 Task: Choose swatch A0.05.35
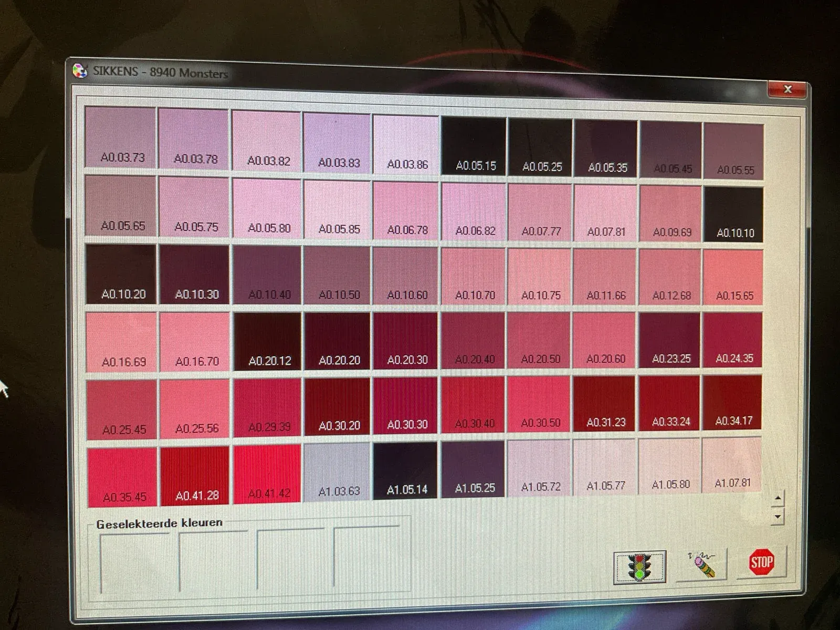point(606,149)
